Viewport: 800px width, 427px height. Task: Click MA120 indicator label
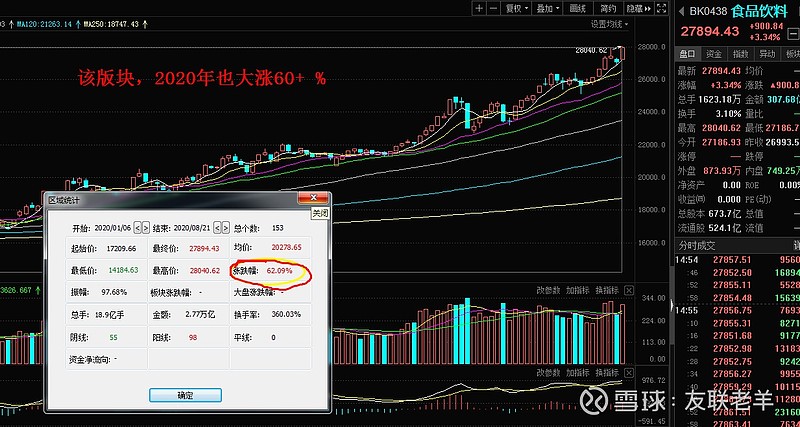(x=44, y=24)
